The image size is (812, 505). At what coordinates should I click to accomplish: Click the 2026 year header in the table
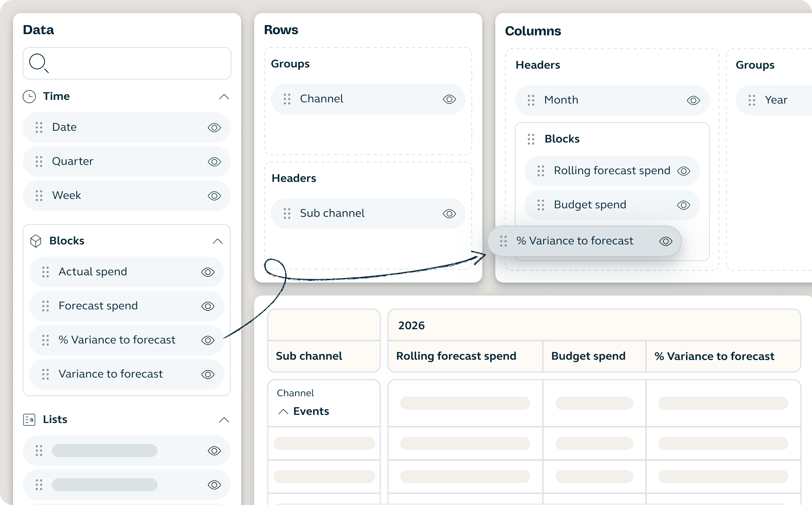pyautogui.click(x=411, y=325)
